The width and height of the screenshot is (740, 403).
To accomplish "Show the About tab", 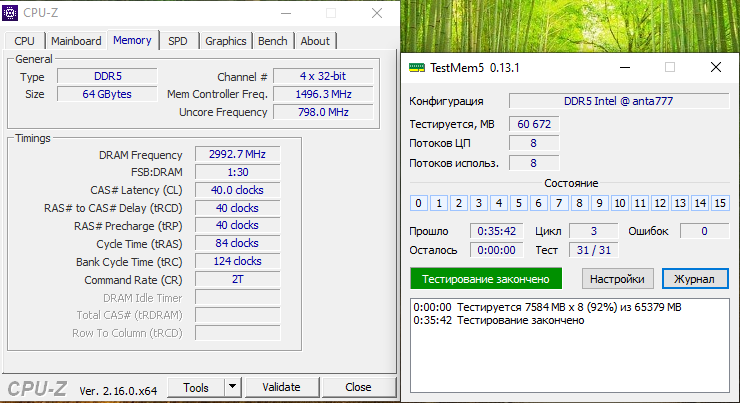I will pyautogui.click(x=315, y=41).
